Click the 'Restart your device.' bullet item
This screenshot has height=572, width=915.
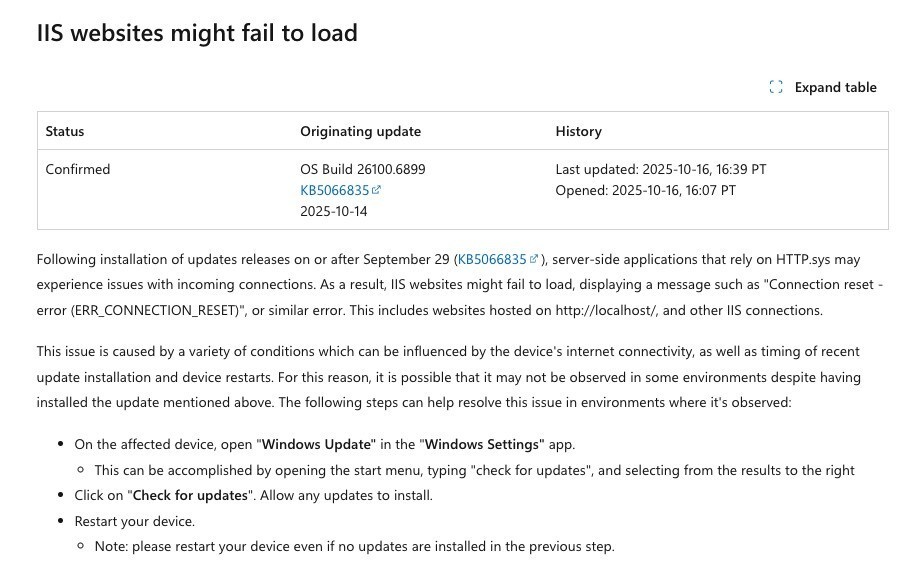coord(135,521)
